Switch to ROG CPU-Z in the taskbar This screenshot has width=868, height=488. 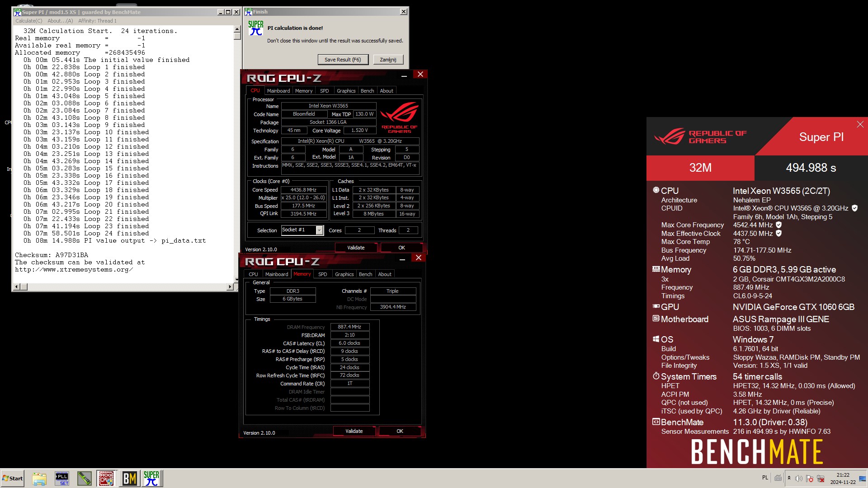106,479
